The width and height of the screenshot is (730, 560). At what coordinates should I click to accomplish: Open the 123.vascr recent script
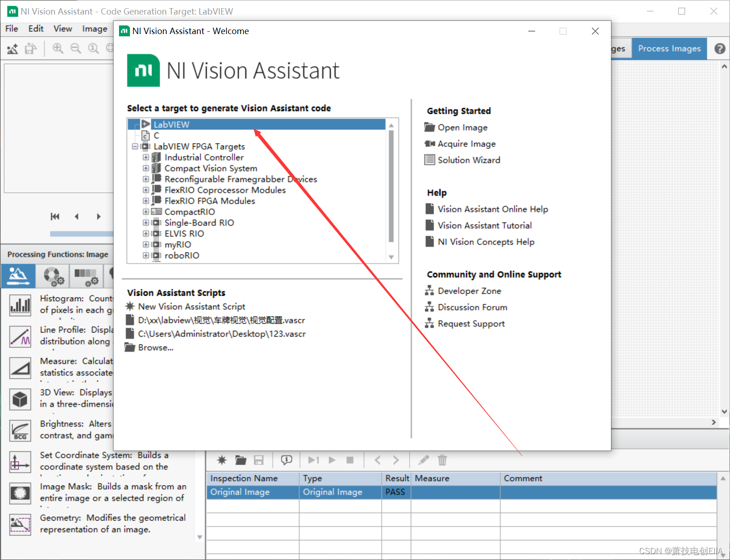tap(222, 334)
